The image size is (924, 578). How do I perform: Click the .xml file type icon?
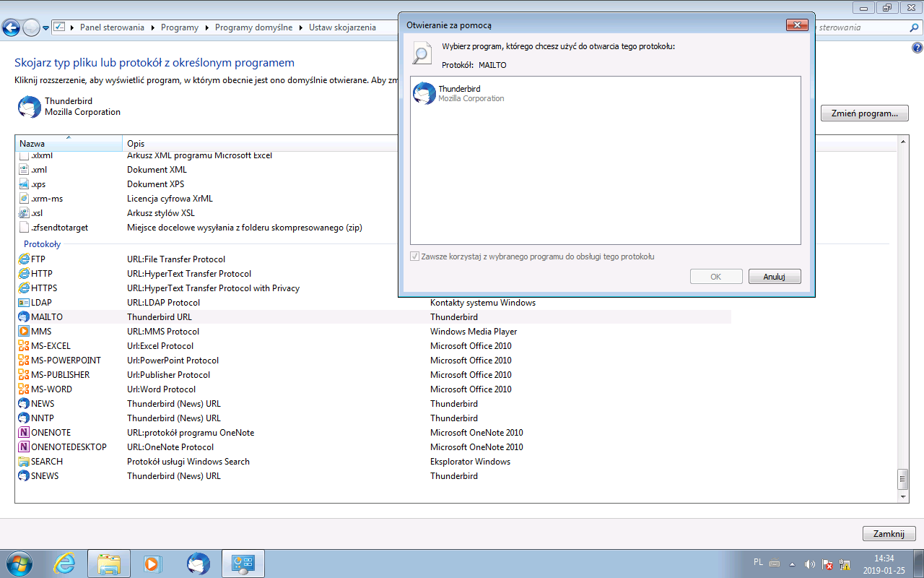[24, 170]
